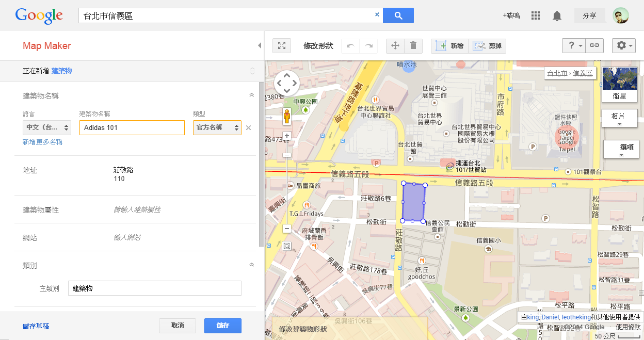
Task: Click the 請輸入建築屬性 attribute field
Action: tap(137, 210)
